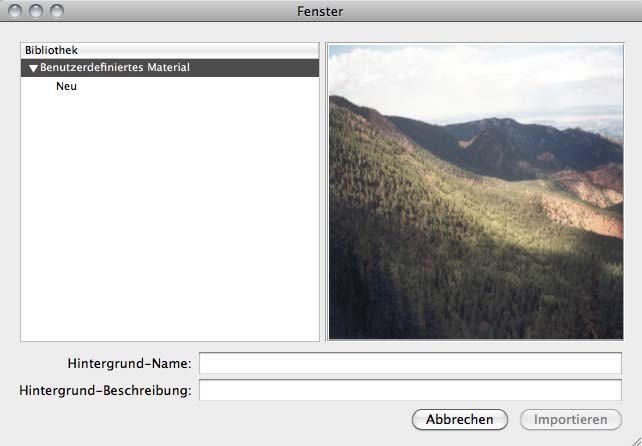The height and width of the screenshot is (446, 642).
Task: Select the Neu item in library
Action: click(66, 86)
